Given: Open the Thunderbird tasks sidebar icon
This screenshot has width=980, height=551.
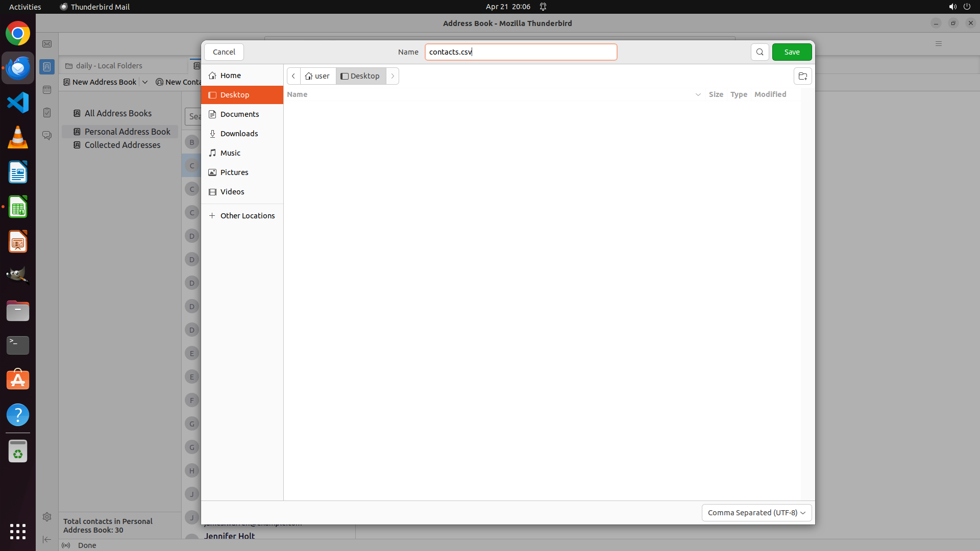Looking at the screenshot, I should pos(47,113).
